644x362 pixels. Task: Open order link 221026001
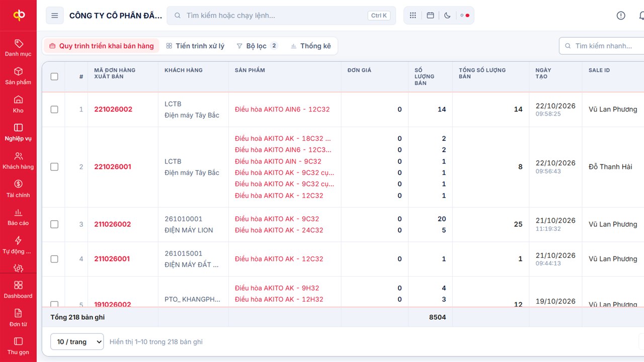(x=113, y=167)
